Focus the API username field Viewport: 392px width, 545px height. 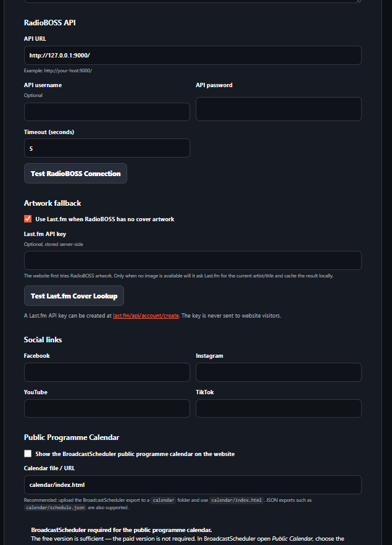point(107,112)
